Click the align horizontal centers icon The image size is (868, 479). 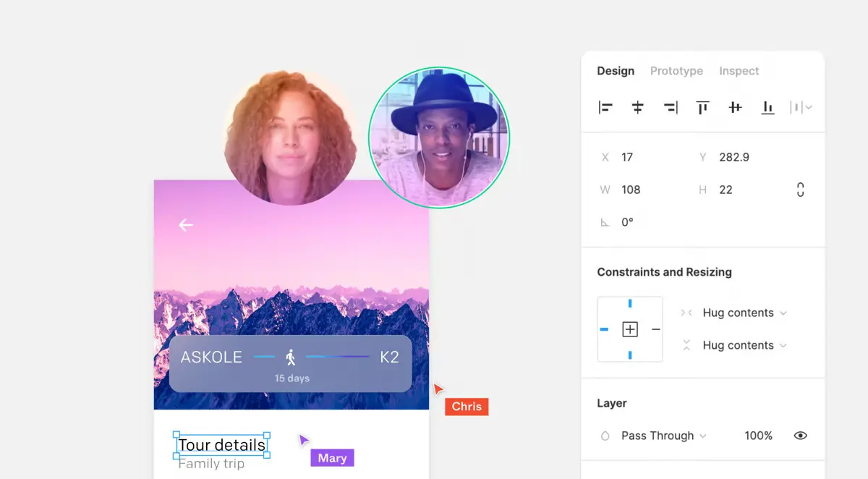(x=638, y=108)
